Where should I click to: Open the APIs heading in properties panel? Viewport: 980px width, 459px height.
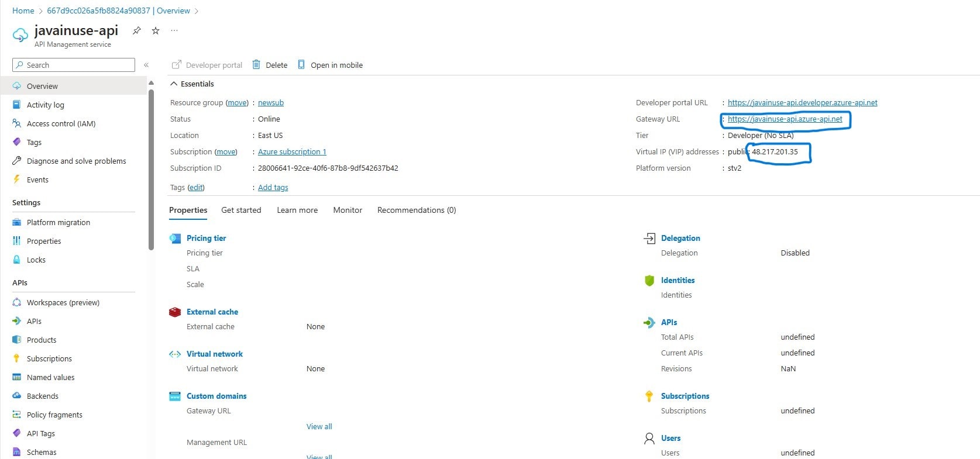[669, 322]
